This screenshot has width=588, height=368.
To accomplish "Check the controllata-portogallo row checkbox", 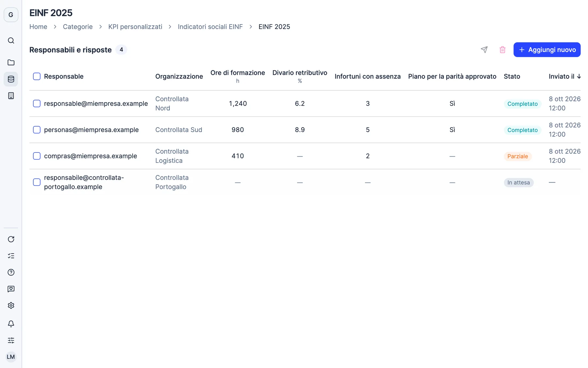I will click(37, 182).
